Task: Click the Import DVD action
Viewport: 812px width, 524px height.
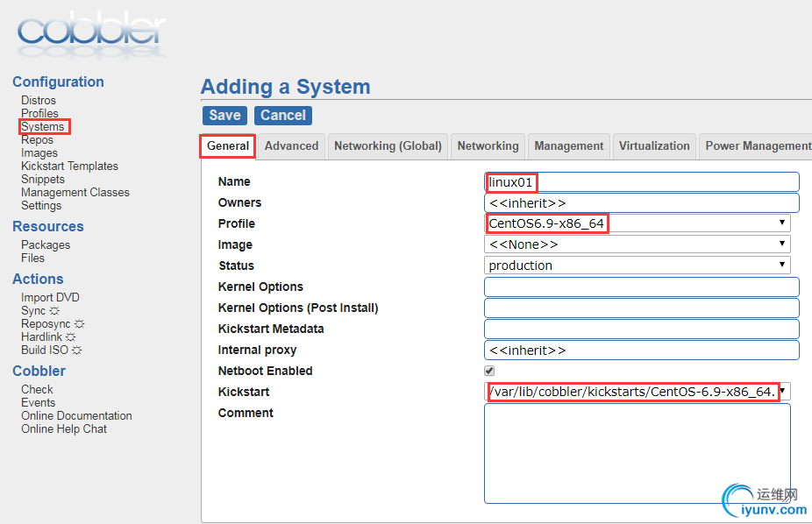Action: [x=50, y=297]
